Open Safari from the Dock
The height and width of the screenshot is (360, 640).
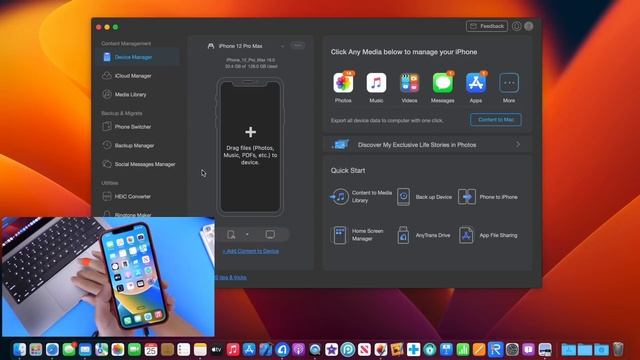pos(52,349)
